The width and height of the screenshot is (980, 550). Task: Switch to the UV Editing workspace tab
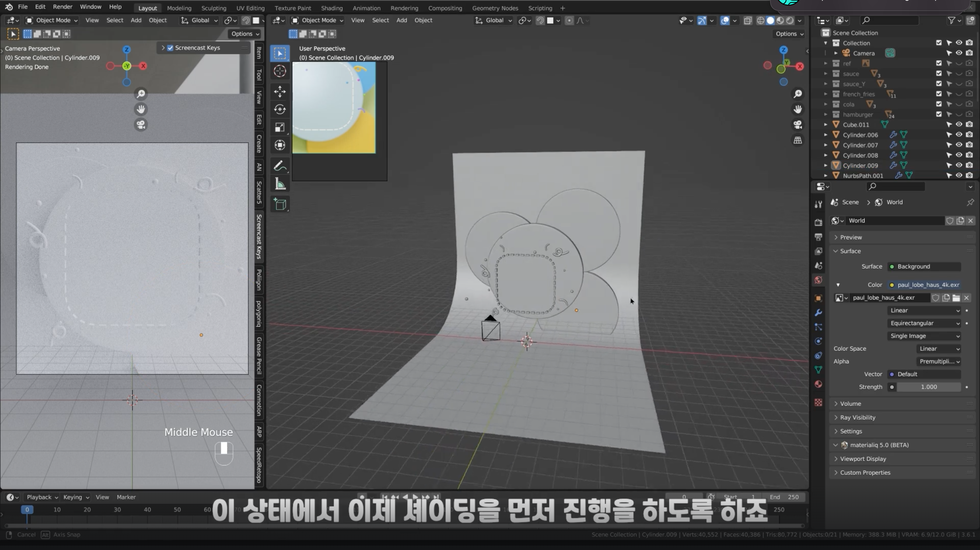pos(250,8)
